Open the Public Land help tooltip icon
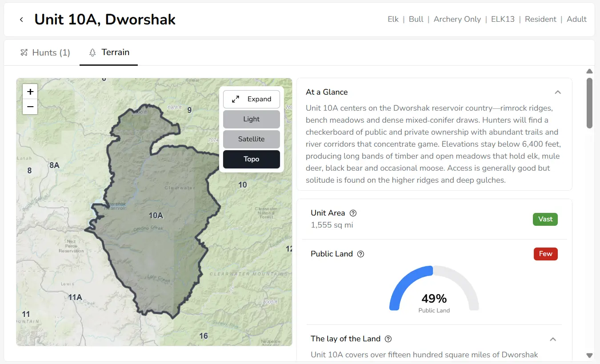 pyautogui.click(x=360, y=254)
